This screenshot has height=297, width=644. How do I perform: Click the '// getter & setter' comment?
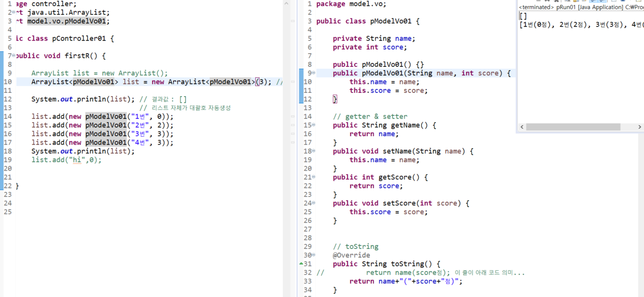(x=370, y=116)
